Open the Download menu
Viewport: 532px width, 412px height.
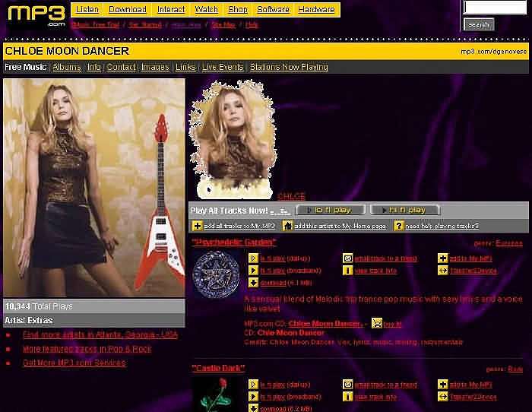coord(128,10)
